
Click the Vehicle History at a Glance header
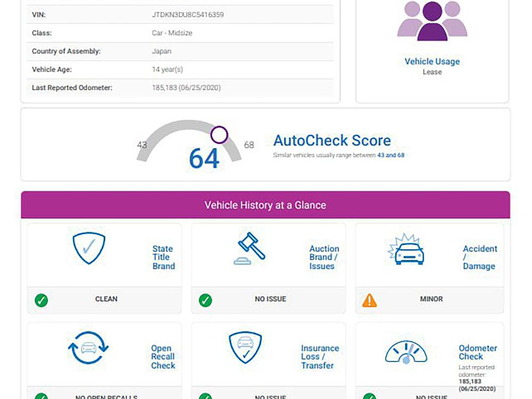[x=265, y=205]
